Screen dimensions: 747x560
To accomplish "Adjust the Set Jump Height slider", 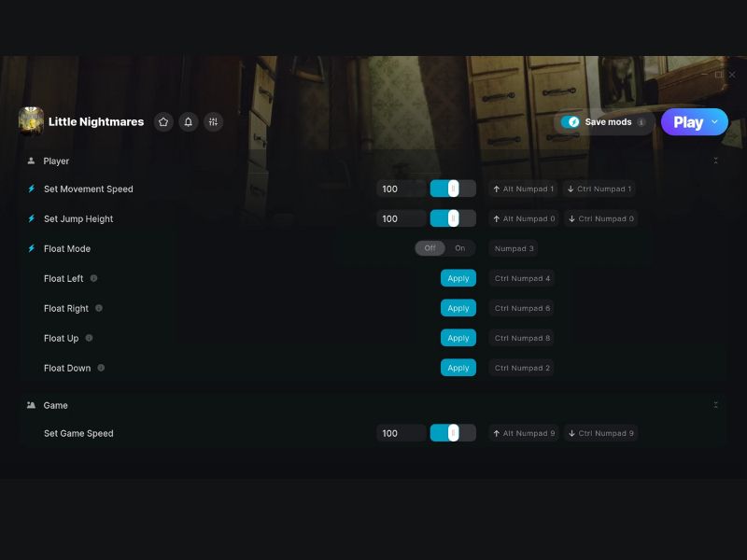I will (x=453, y=219).
